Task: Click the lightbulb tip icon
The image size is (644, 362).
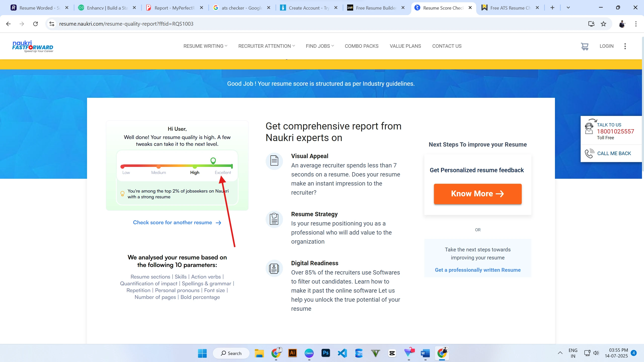Action: (123, 194)
